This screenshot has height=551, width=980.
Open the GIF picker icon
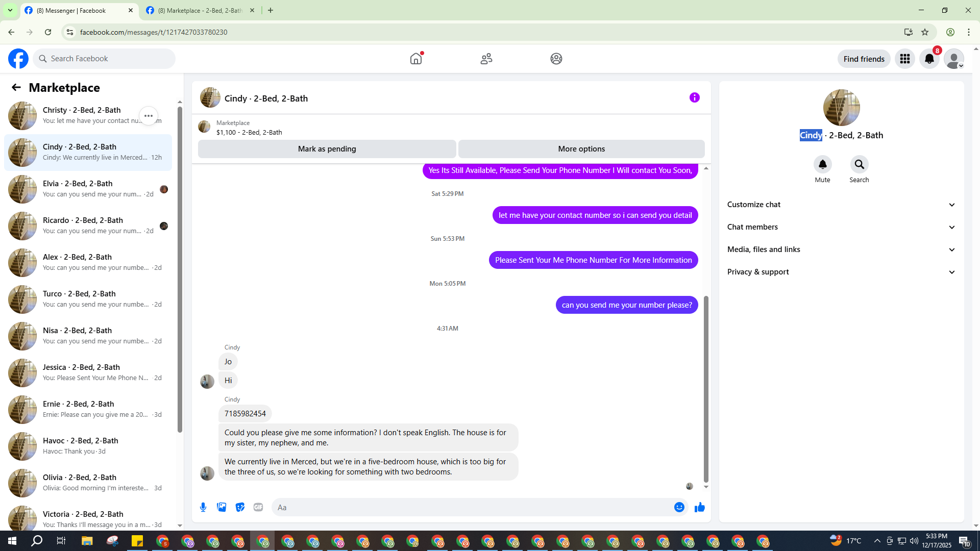258,507
